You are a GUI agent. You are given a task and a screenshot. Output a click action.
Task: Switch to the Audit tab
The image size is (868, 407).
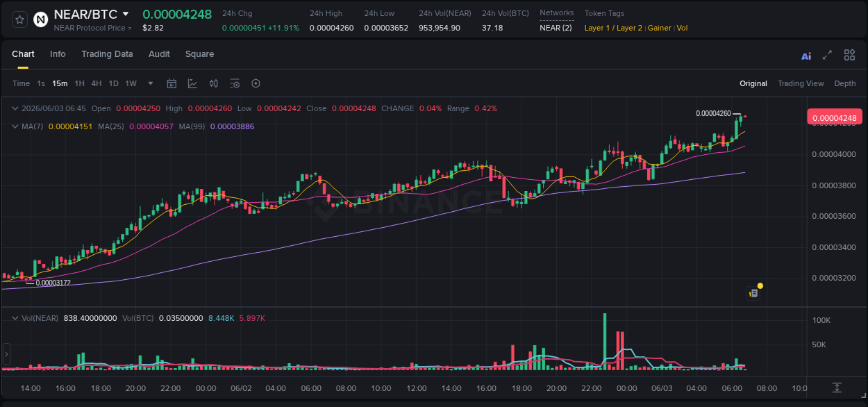coord(159,54)
